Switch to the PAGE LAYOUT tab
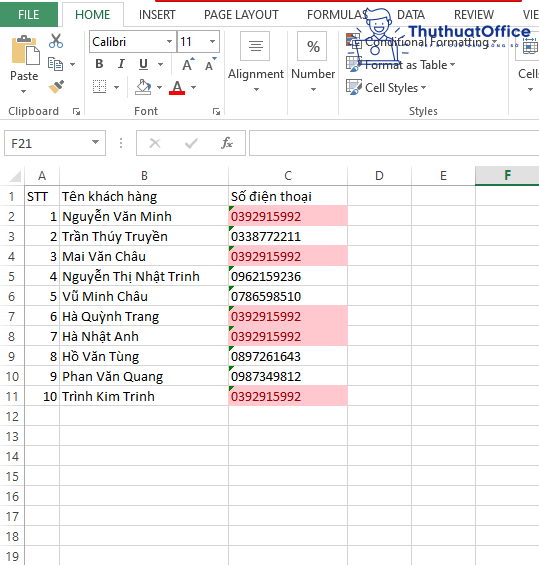Screen dimensions: 539x565 coord(241,15)
